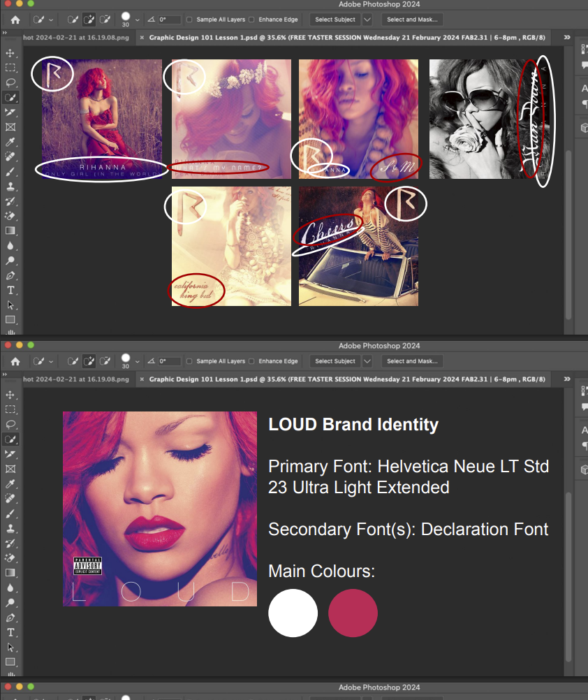Enable Sample All Layers in the LOUD Brand Identity window
Viewport: 588px width, 700px height.
coord(189,361)
